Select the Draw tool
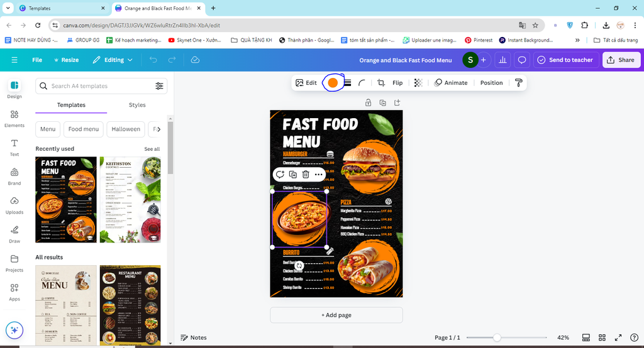Screen dimensions: 644x348 [14, 234]
